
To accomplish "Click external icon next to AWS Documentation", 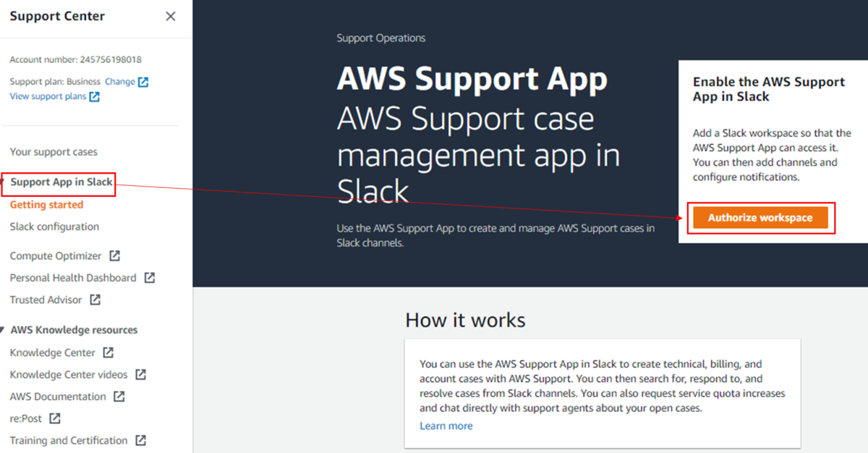I will [x=119, y=397].
